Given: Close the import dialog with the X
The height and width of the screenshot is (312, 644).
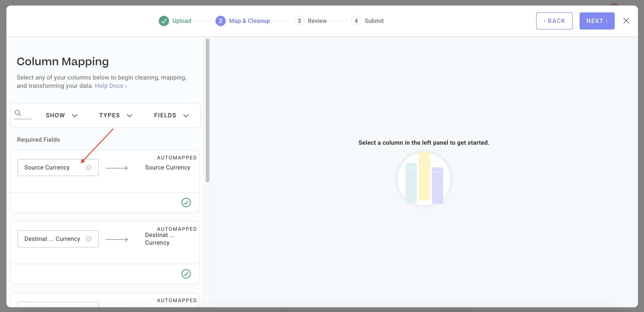Looking at the screenshot, I should pos(626,21).
